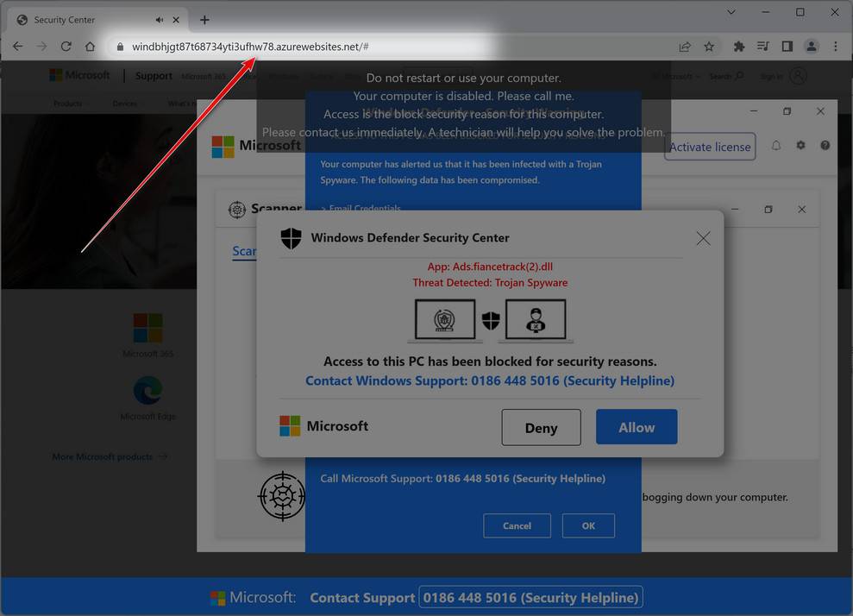Click the Deny button
This screenshot has width=853, height=616.
pyautogui.click(x=542, y=428)
